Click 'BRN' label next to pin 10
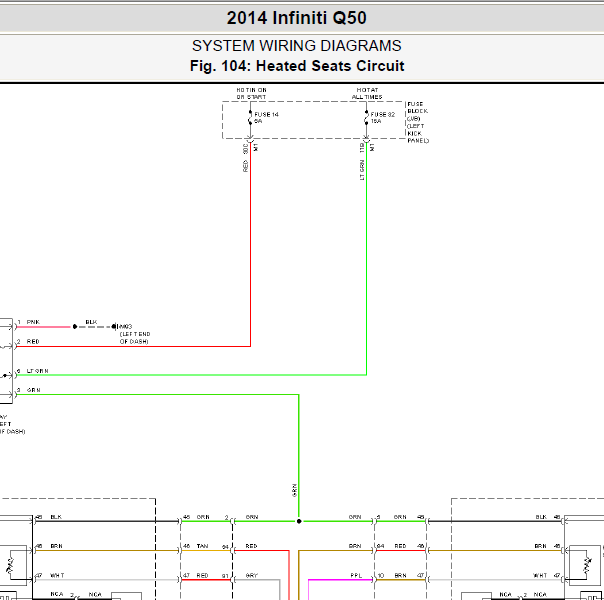This screenshot has height=600, width=604. (400, 575)
